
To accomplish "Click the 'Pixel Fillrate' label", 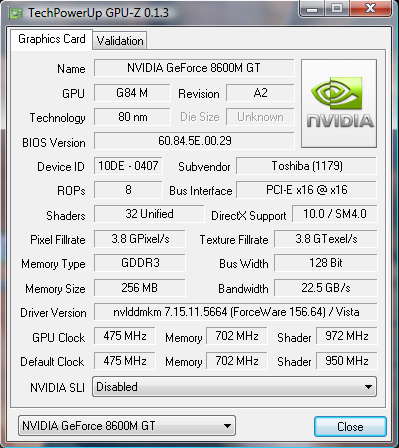I will coord(58,240).
